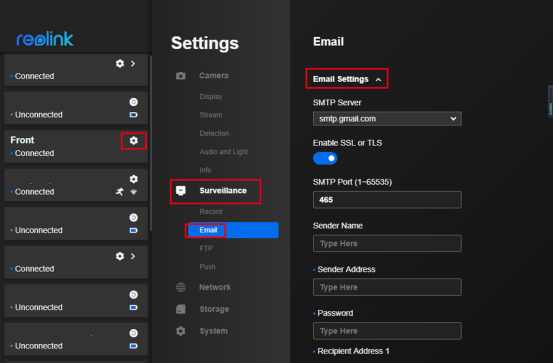Disable the Enable SSL or TLS switch
Screen dimensions: 553x363
pyautogui.click(x=325, y=158)
